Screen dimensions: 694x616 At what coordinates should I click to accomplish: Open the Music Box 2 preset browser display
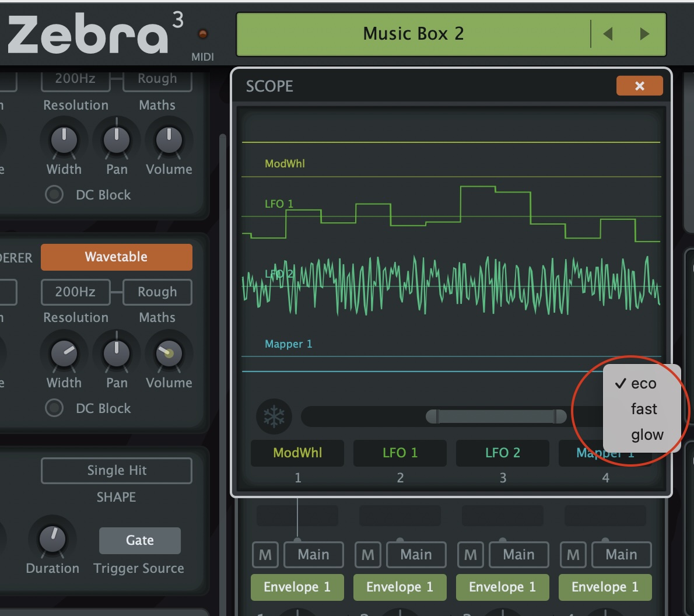[x=413, y=34]
